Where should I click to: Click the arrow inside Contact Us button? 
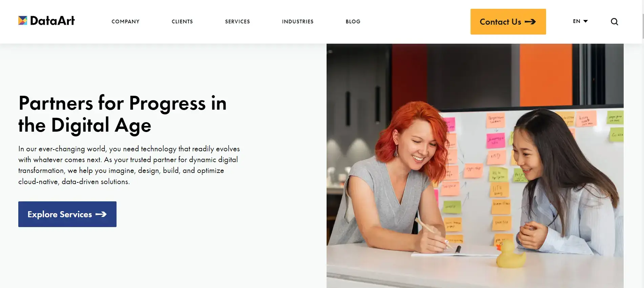[530, 22]
